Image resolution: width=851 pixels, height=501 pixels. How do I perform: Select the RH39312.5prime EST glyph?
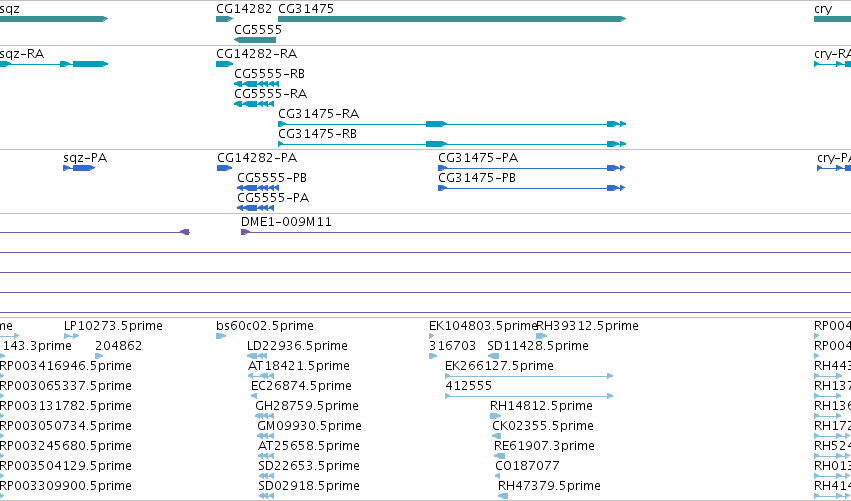tap(541, 337)
